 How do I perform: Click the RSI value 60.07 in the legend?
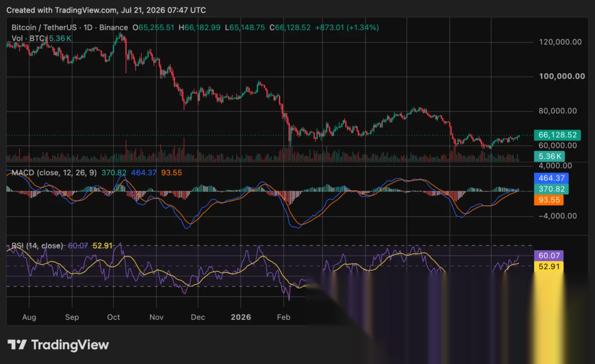tap(78, 246)
